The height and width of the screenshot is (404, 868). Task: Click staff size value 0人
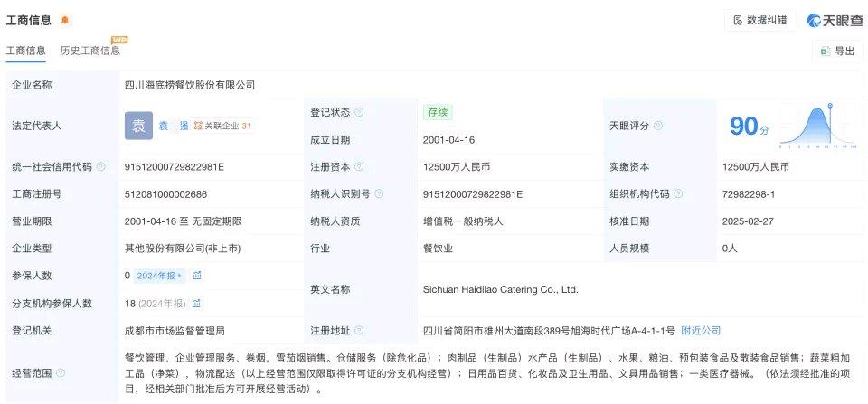pyautogui.click(x=730, y=249)
